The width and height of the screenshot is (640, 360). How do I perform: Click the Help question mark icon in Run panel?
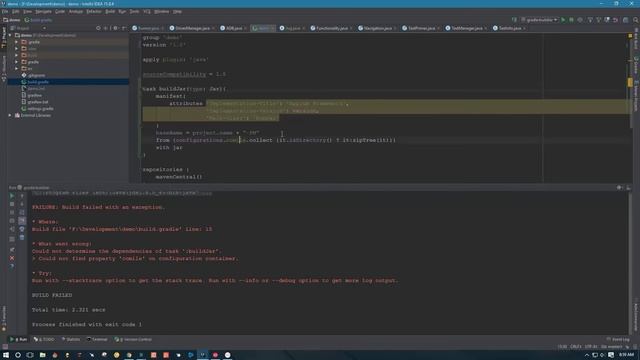[x=12, y=266]
